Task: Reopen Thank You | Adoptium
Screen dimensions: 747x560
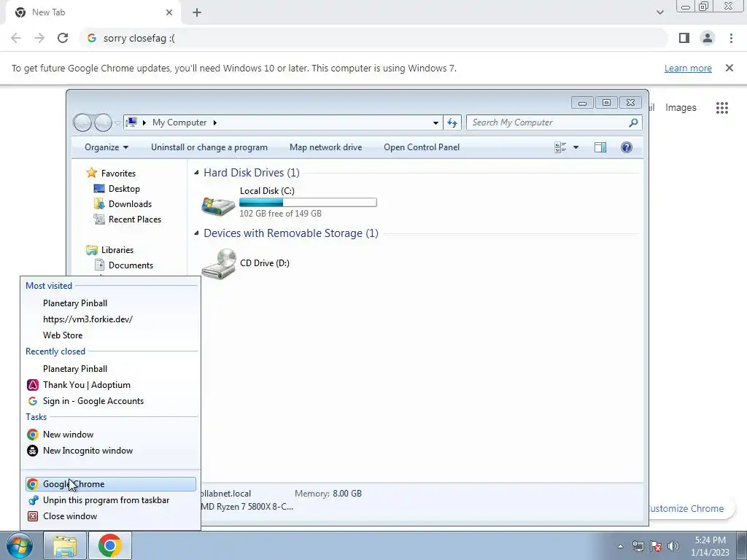Action: (x=87, y=385)
